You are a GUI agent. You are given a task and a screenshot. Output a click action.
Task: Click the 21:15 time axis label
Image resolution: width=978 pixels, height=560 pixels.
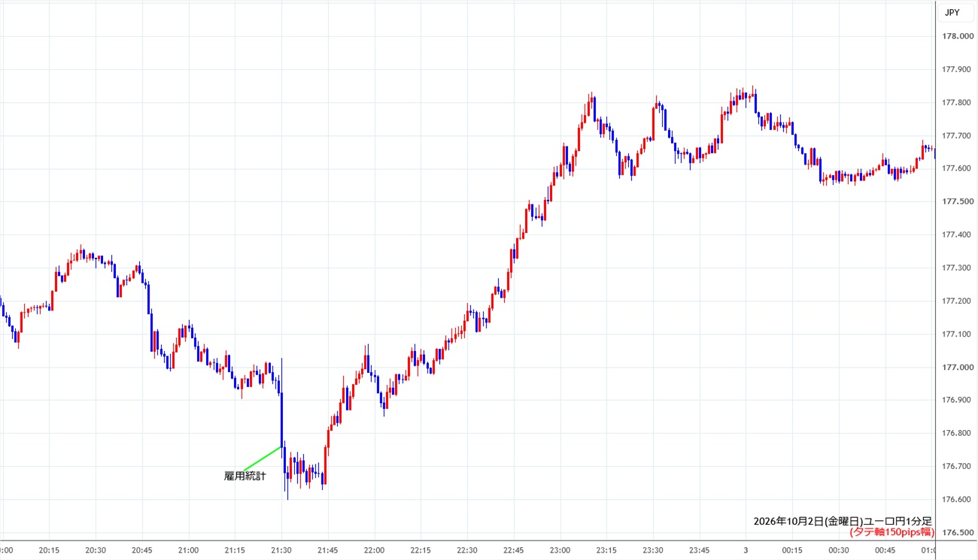235,550
